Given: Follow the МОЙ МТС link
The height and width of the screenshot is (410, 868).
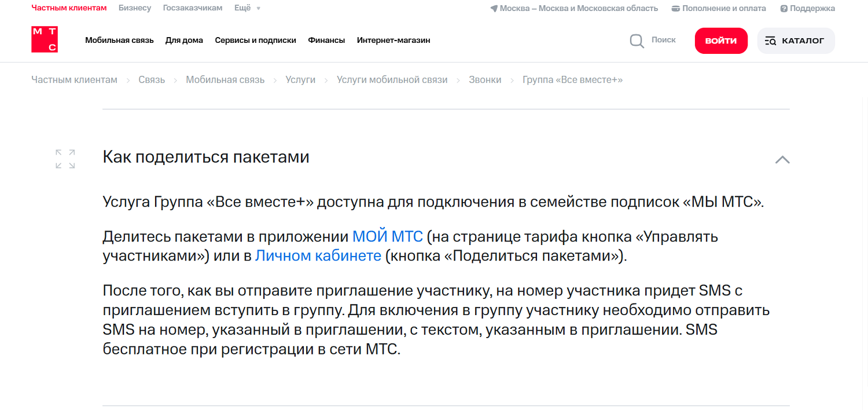Looking at the screenshot, I should tap(387, 236).
